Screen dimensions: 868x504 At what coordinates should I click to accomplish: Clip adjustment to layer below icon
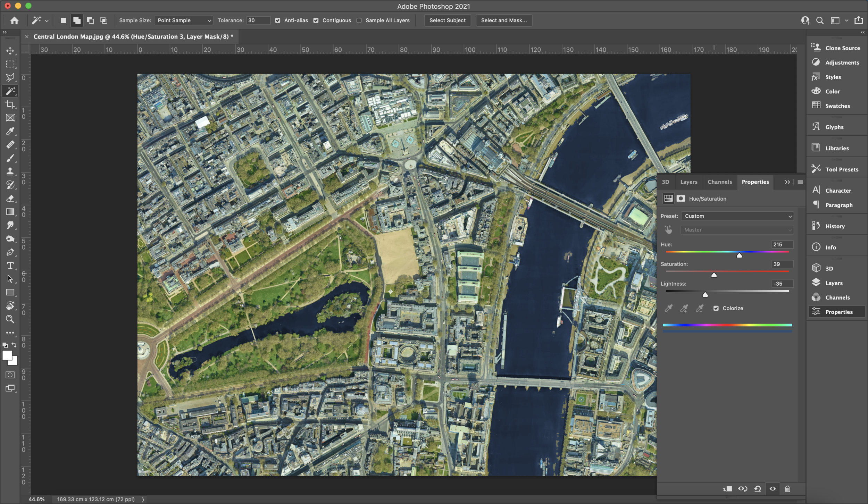pyautogui.click(x=727, y=489)
